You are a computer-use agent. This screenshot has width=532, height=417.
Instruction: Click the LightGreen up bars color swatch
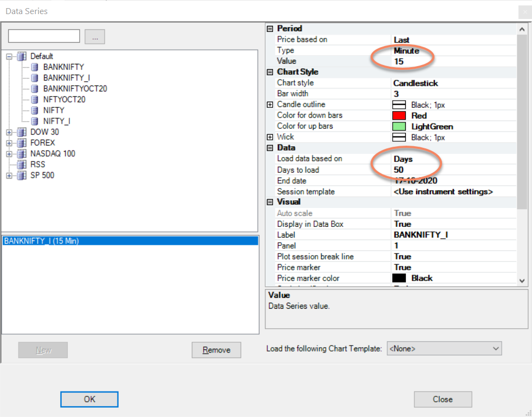pos(399,127)
